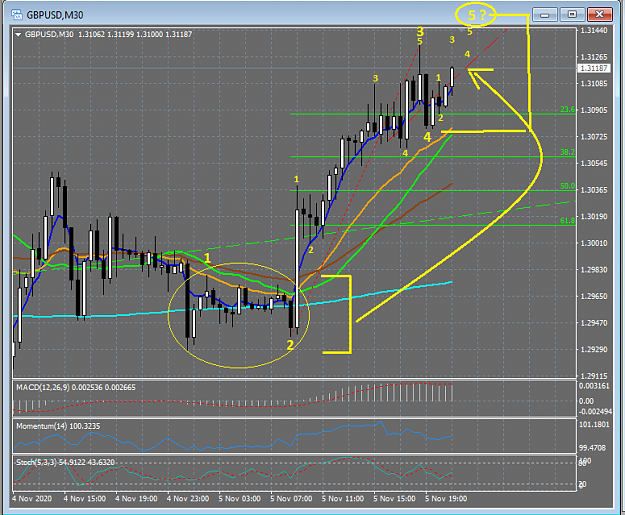This screenshot has width=625, height=515.
Task: Click the 4 Nov 23:00 time axis label
Action: click(188, 499)
